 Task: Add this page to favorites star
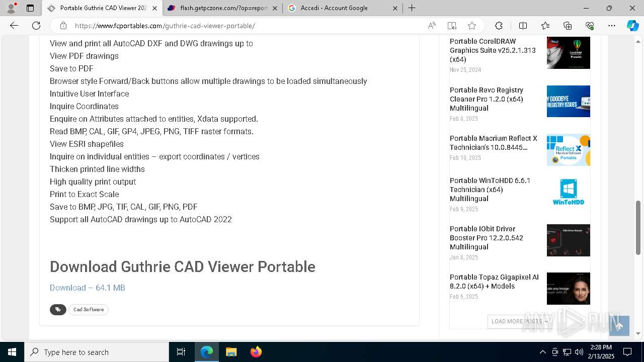[x=472, y=26]
